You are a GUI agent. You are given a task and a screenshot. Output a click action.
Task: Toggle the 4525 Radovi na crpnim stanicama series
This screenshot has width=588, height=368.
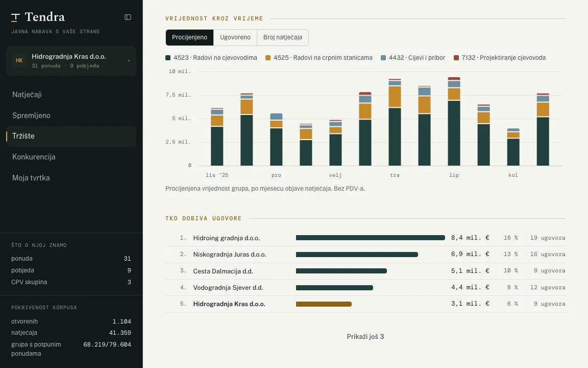point(318,58)
